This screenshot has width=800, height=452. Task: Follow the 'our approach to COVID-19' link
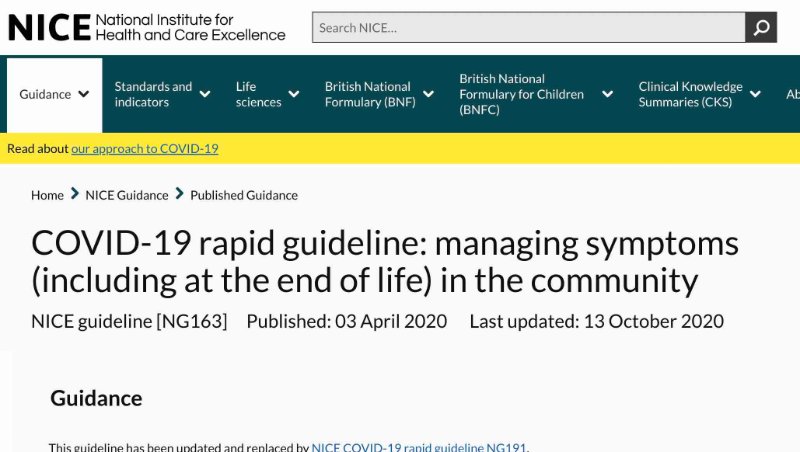click(144, 148)
